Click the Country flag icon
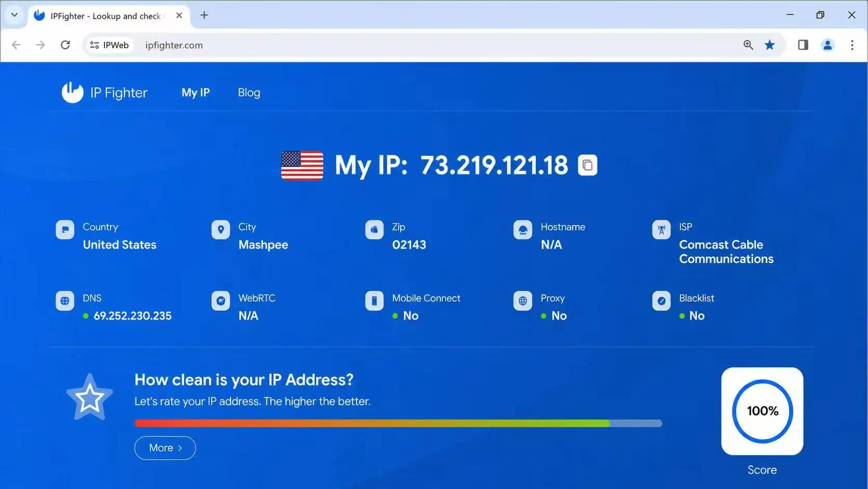Viewport: 868px width, 489px height. 65,230
